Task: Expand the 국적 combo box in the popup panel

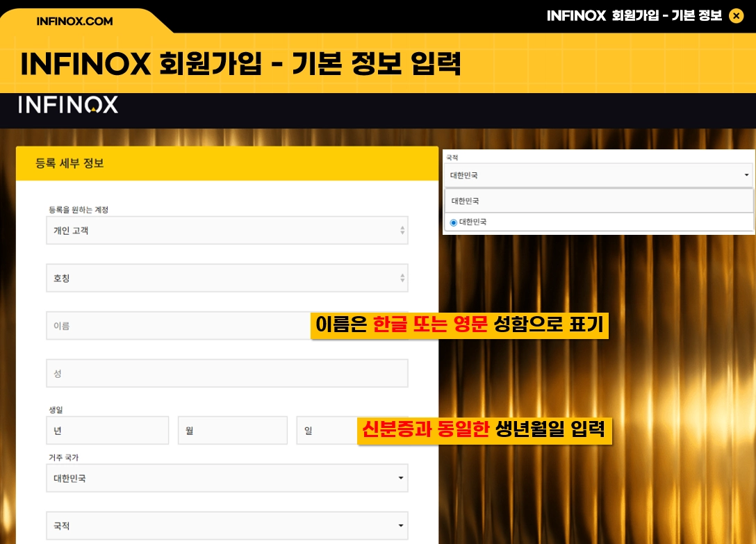Action: 599,175
